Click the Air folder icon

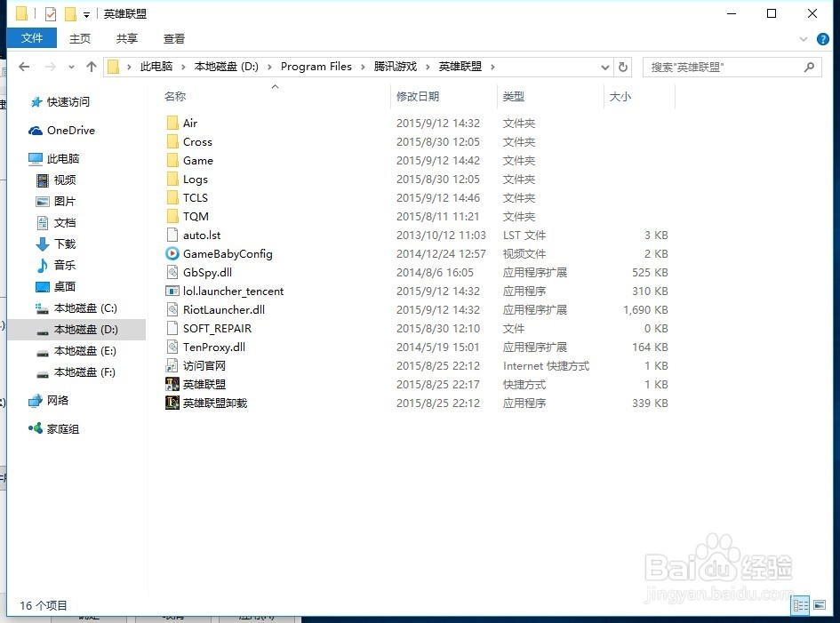click(x=172, y=124)
